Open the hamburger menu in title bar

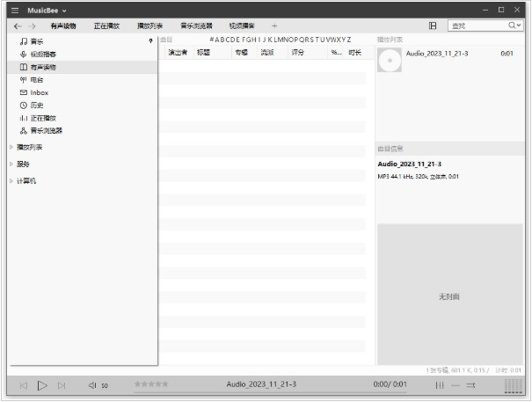[x=15, y=11]
